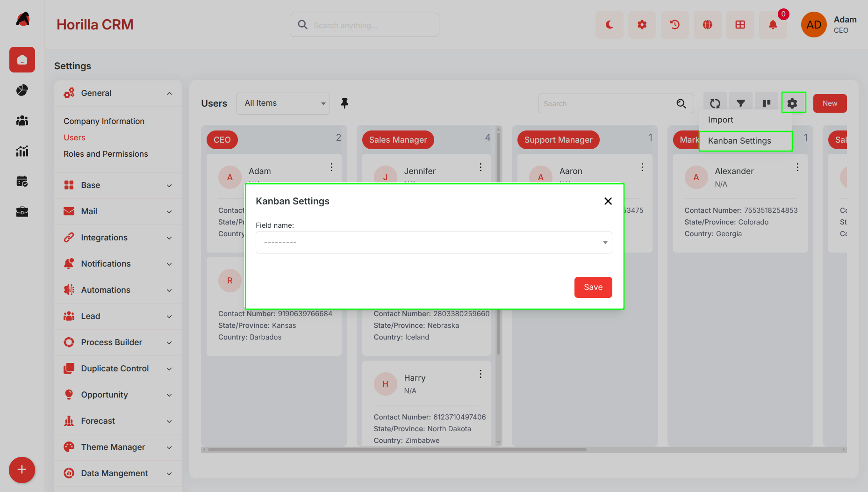Open the AD user avatar

(814, 25)
